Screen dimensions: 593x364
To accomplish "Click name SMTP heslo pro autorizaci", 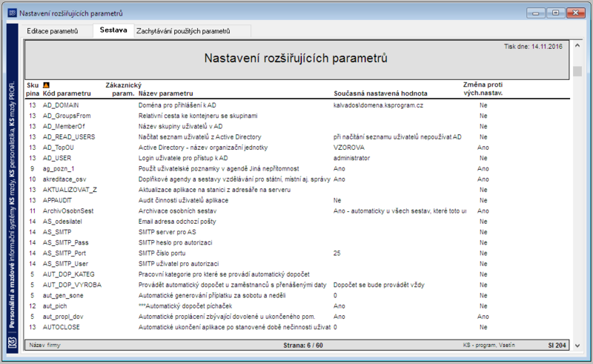I will [x=175, y=243].
